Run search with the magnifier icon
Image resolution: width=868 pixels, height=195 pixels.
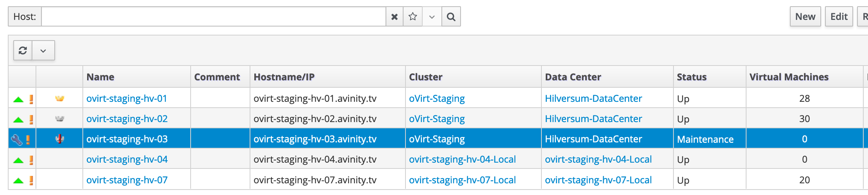451,17
